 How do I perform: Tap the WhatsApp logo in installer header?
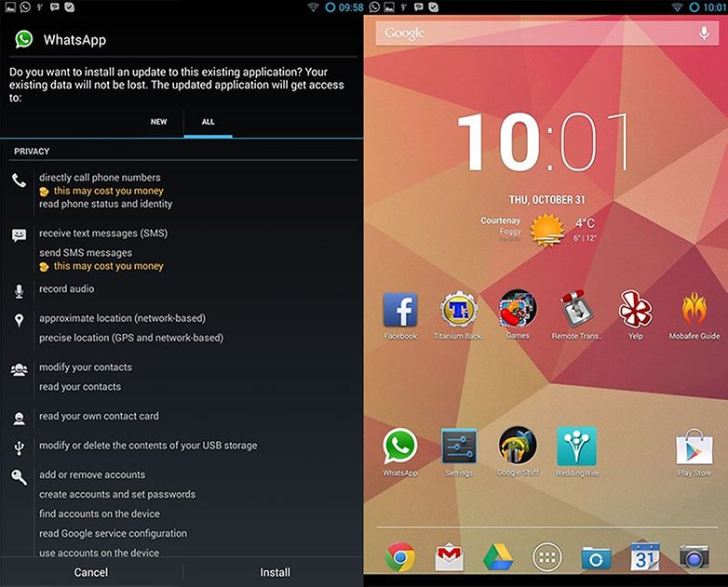point(23,39)
